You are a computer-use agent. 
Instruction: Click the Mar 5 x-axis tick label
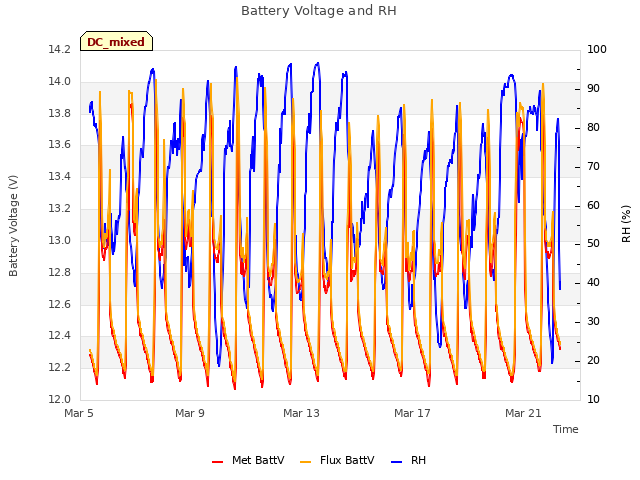tap(79, 413)
